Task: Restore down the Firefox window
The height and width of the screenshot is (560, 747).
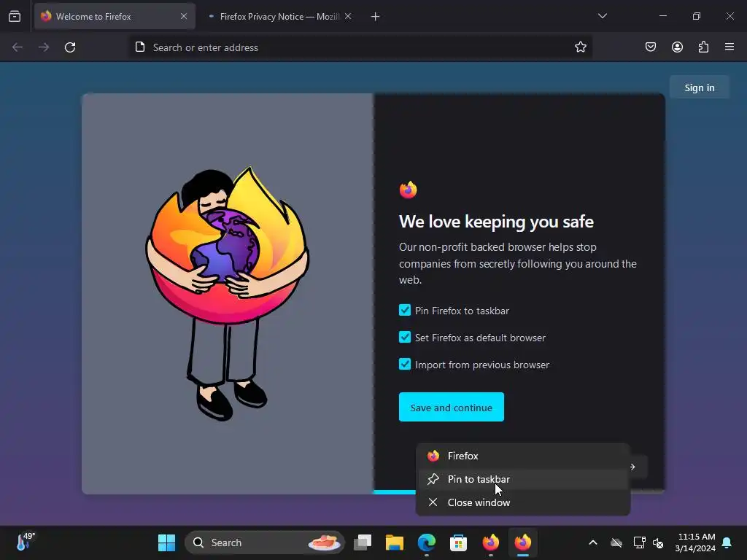Action: [x=697, y=16]
